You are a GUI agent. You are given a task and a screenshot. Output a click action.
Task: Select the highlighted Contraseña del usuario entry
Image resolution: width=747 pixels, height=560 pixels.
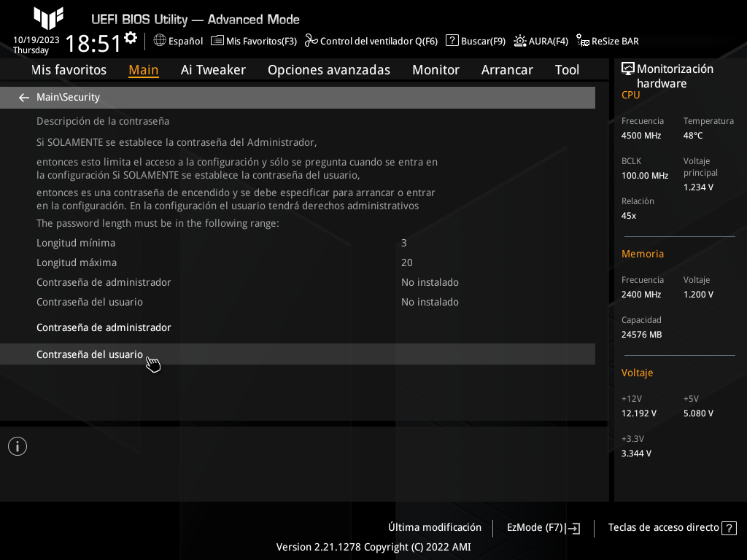pos(90,354)
